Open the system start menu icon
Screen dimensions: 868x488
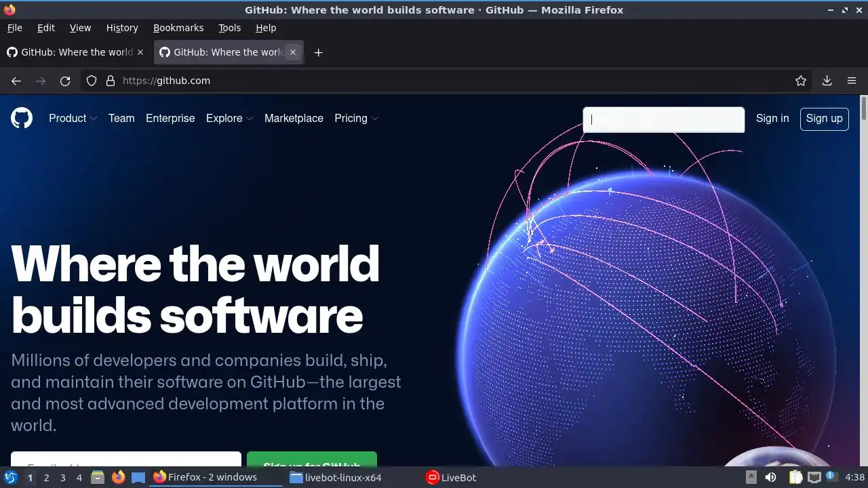[x=11, y=477]
